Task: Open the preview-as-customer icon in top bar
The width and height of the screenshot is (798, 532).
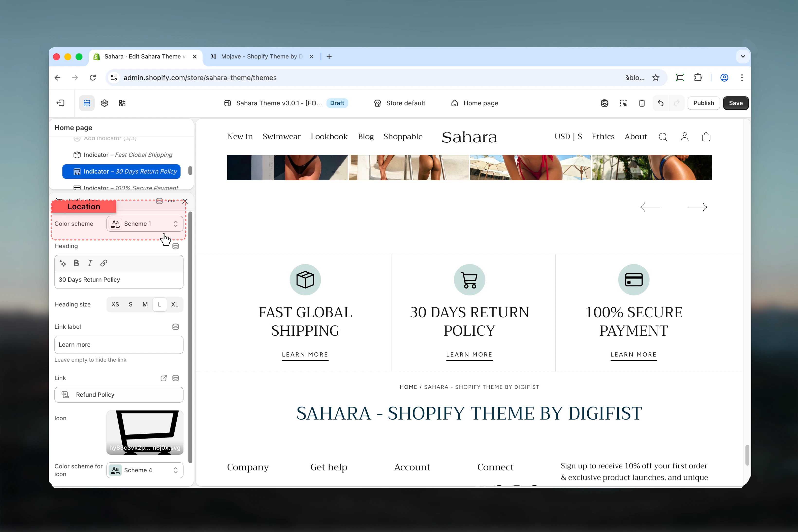Action: pos(604,103)
